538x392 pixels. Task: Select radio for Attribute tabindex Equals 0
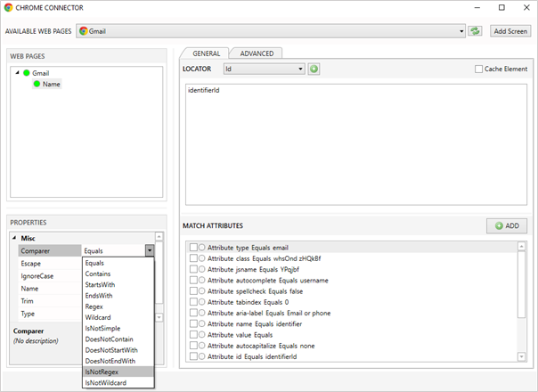tap(201, 302)
